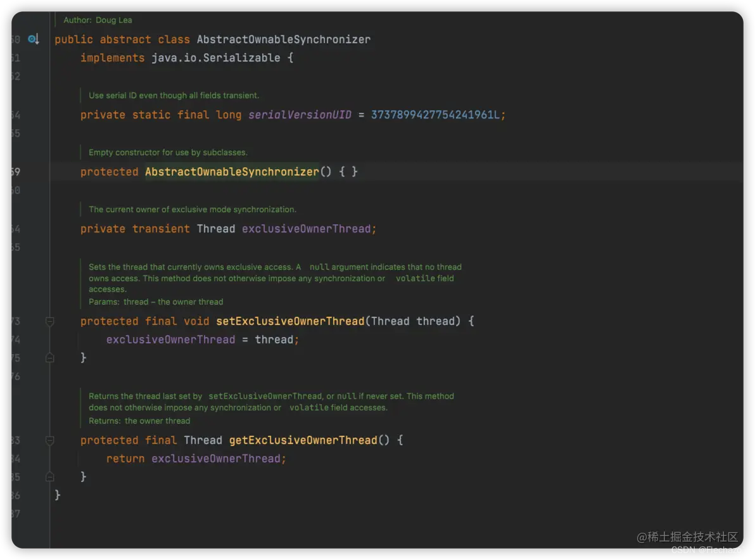The width and height of the screenshot is (755, 560).
Task: Click exclusiveOwnerThread in the return statement
Action: [216, 459]
